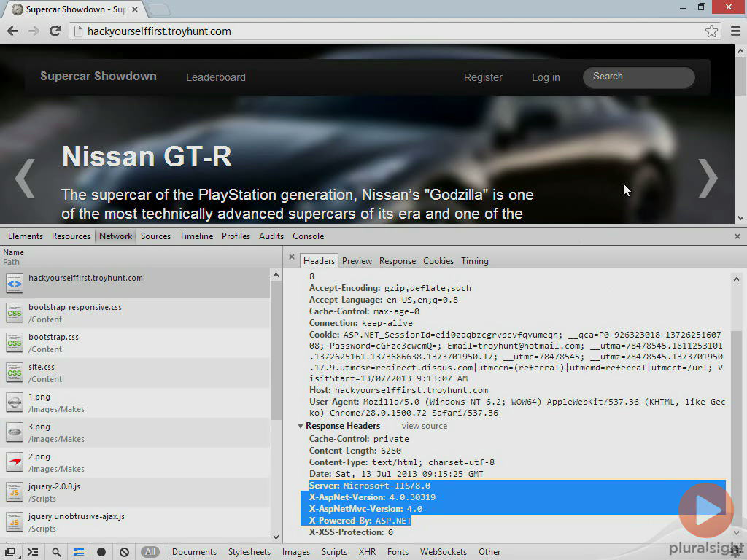Select 3.png image request
Viewport: 747px width, 560px height.
[x=135, y=433]
